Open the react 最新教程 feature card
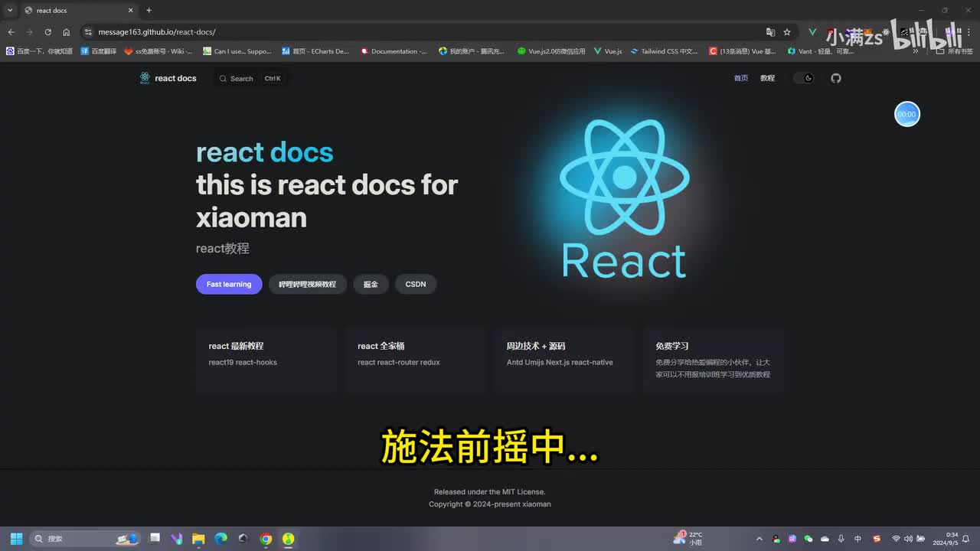Image resolution: width=980 pixels, height=551 pixels. (x=266, y=360)
